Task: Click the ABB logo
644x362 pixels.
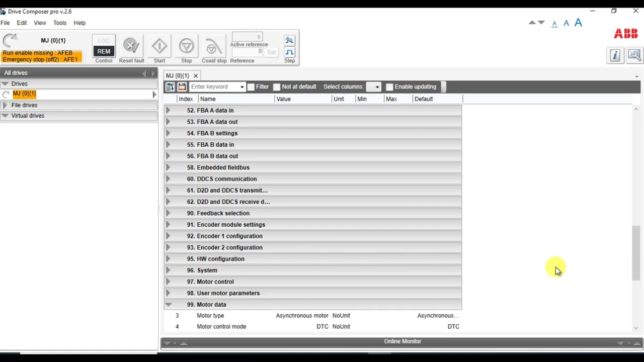Action: pos(626,34)
